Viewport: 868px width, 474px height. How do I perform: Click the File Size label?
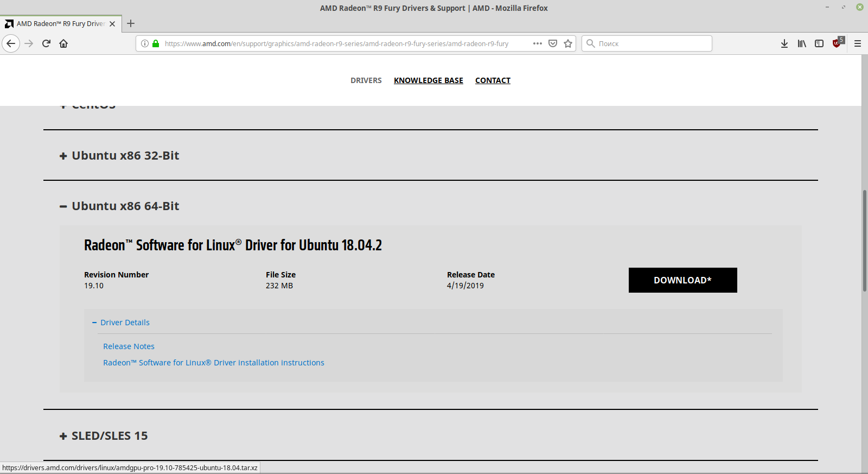tap(280, 275)
